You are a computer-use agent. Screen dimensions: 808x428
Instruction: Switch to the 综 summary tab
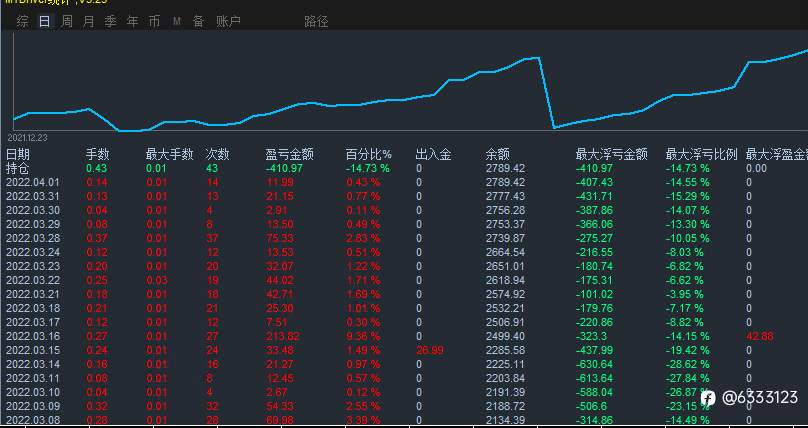(x=22, y=21)
